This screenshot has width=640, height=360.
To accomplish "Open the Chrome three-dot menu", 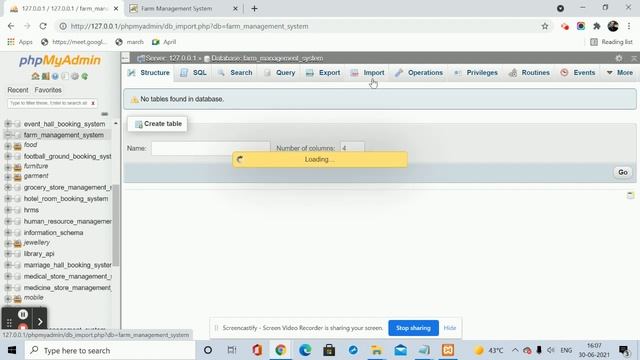I will [629, 26].
